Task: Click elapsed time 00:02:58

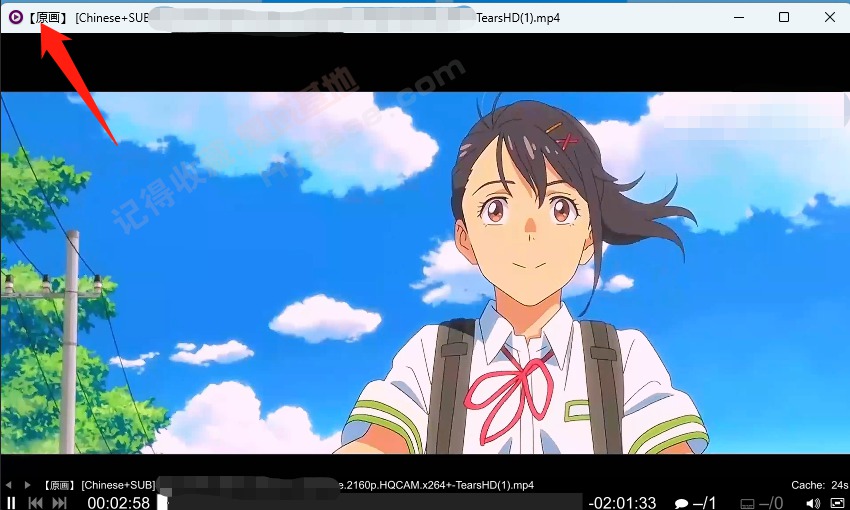Action: pyautogui.click(x=119, y=503)
